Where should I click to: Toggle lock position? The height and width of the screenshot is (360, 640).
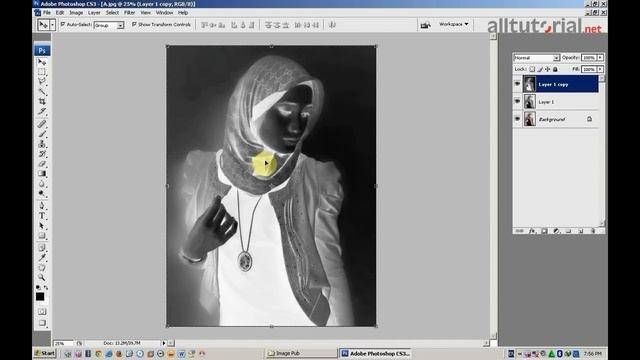(548, 69)
